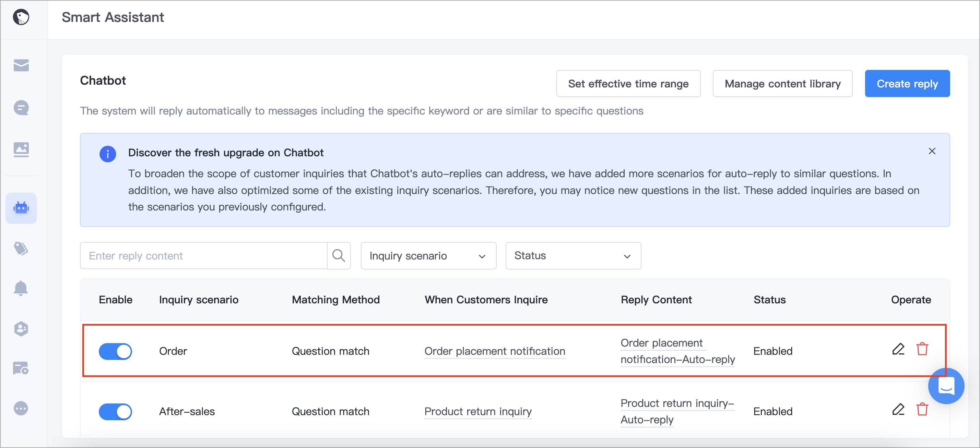Delete the After-sales reply row
Viewport: 980px width, 448px height.
(922, 409)
